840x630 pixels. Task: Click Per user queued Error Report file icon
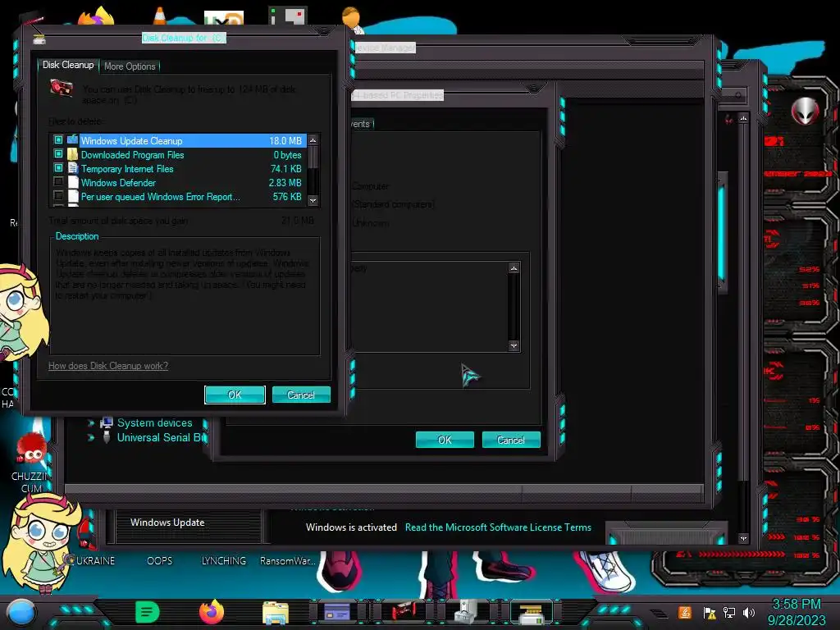tap(73, 196)
